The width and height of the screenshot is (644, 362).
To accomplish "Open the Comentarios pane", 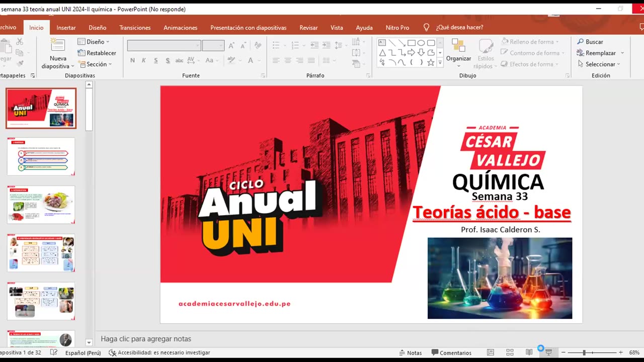I will point(451,352).
